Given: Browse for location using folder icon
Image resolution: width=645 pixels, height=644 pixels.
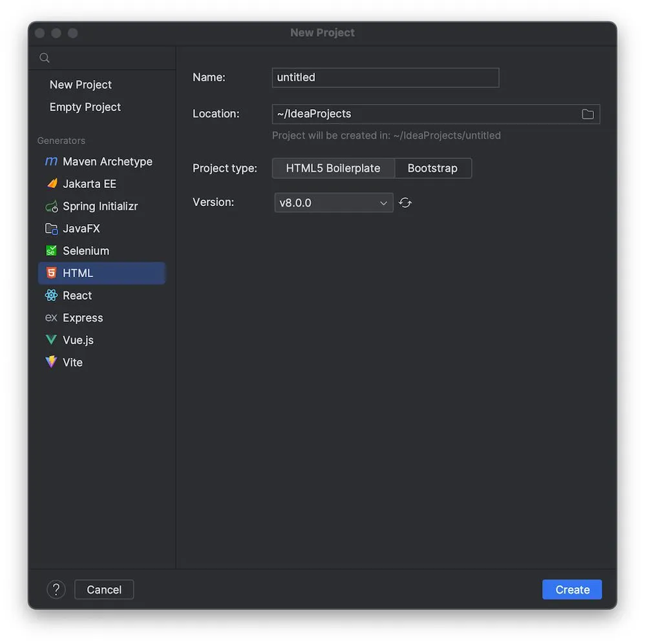Looking at the screenshot, I should coord(587,114).
